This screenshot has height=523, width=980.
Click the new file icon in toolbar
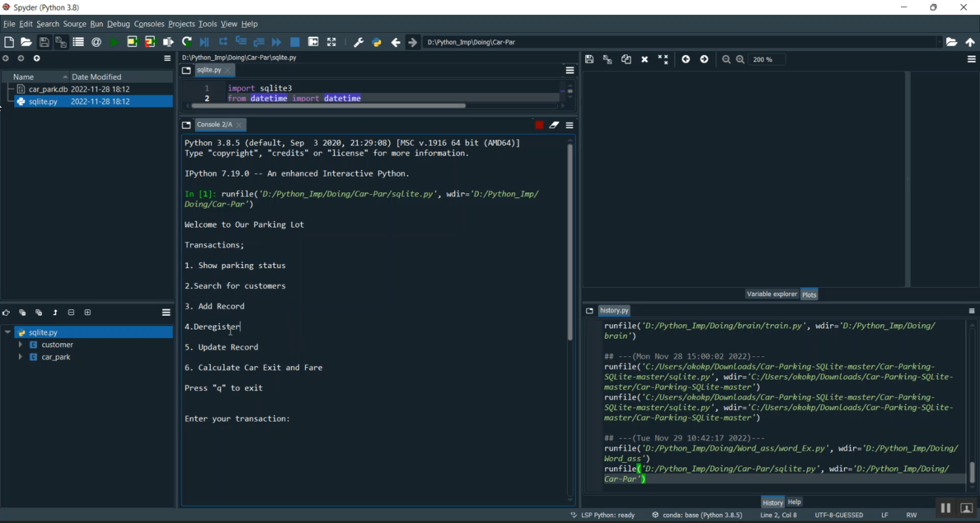pos(9,42)
